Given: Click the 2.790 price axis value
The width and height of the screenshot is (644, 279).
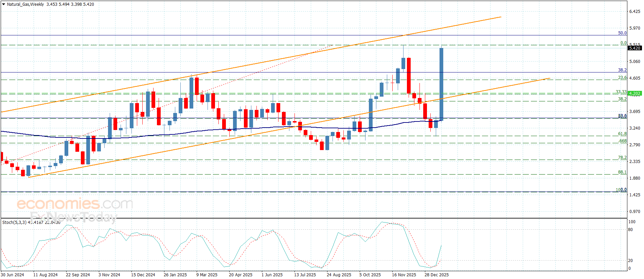Looking at the screenshot, I should coord(635,145).
